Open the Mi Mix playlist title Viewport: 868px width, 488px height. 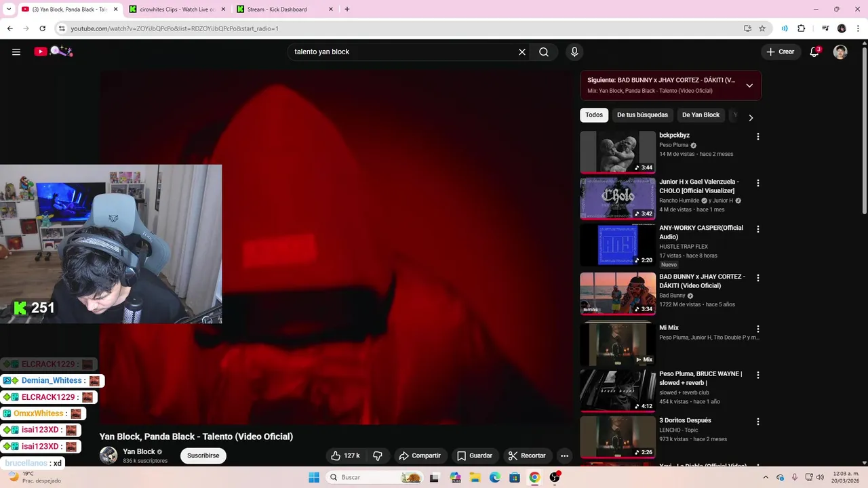669,328
